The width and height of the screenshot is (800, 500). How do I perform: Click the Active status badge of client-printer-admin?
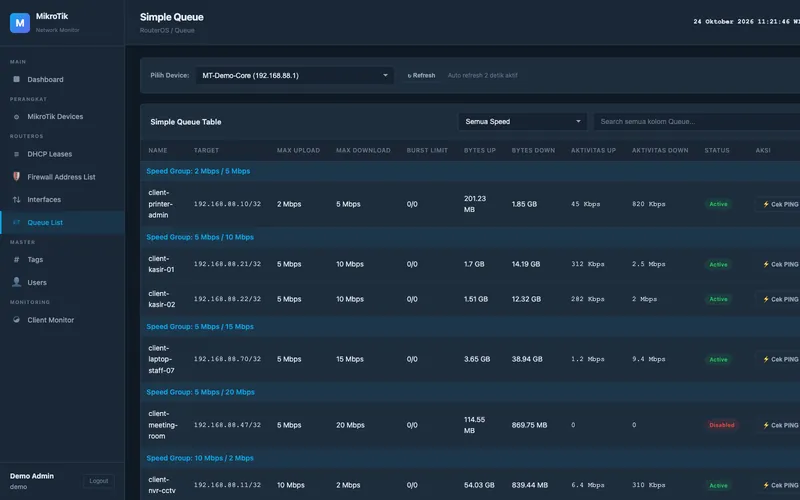[718, 204]
